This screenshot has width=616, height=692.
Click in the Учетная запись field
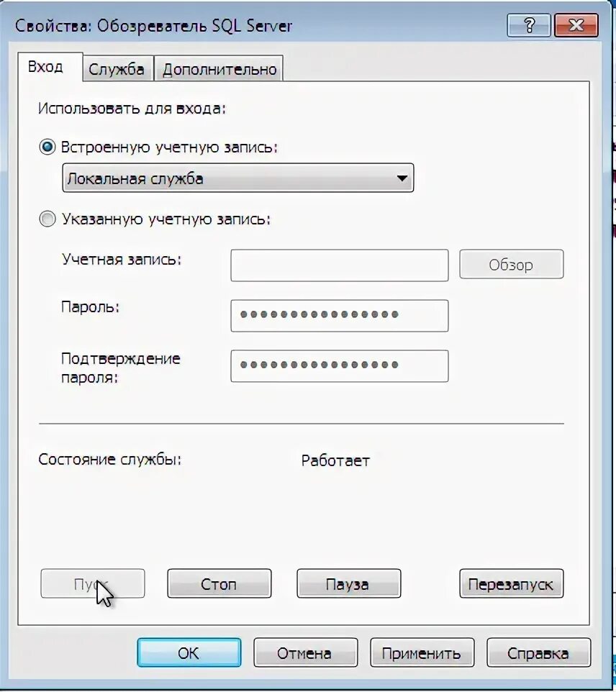(339, 265)
